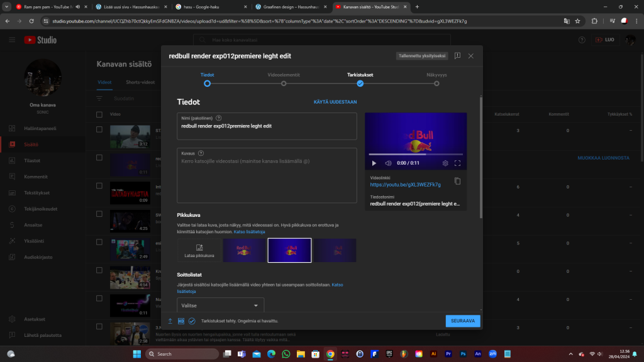Mute the video preview volume icon

coord(388,163)
